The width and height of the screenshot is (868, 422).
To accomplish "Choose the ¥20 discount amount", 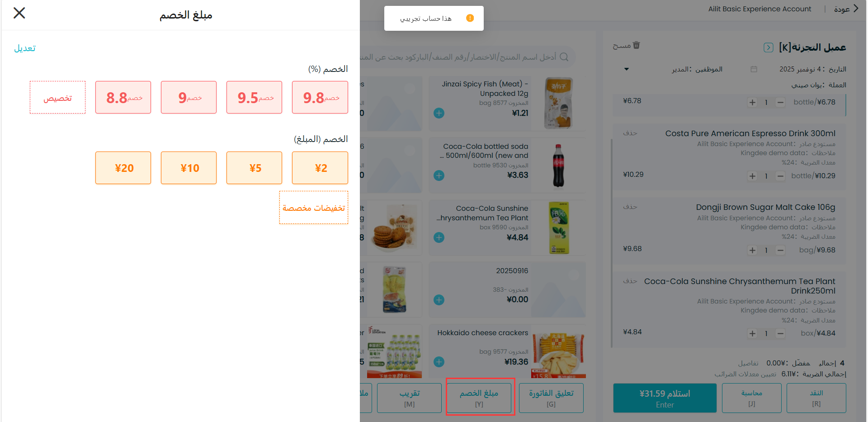I will click(x=123, y=168).
